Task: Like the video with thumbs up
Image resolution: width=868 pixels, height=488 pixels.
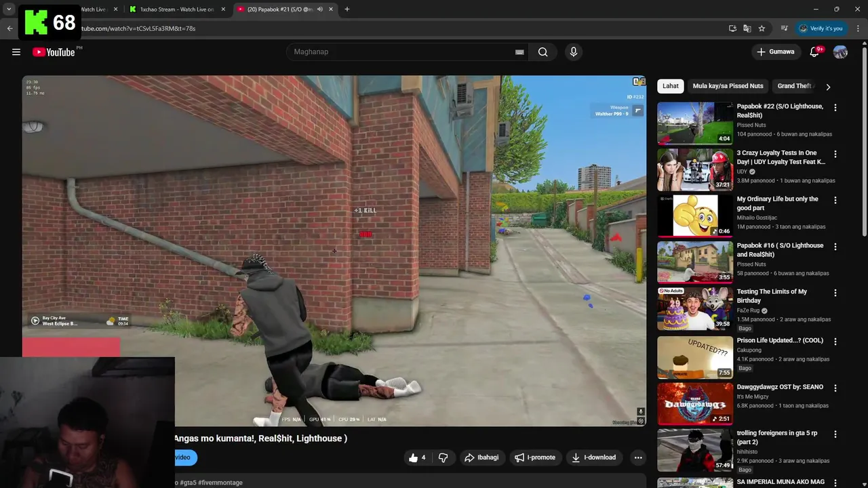Action: pyautogui.click(x=417, y=457)
